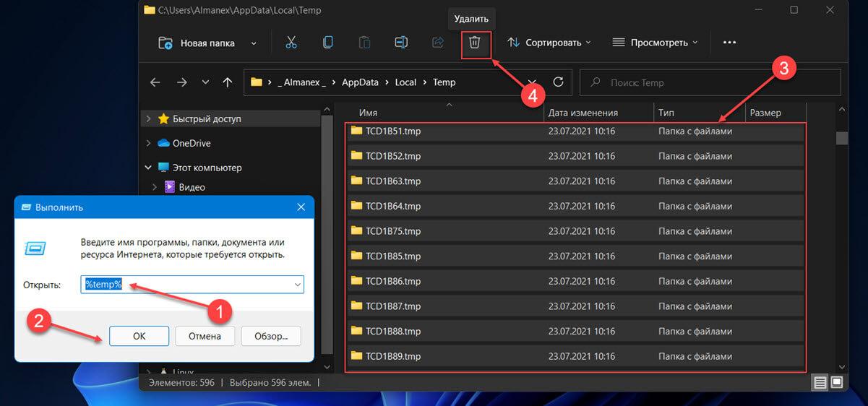The width and height of the screenshot is (868, 406).
Task: Click the Rename icon in toolbar
Action: (401, 43)
